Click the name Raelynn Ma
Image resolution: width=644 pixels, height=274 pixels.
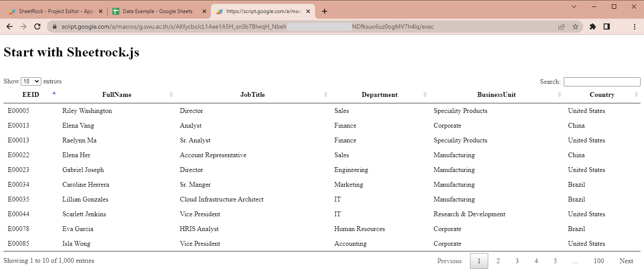click(79, 140)
